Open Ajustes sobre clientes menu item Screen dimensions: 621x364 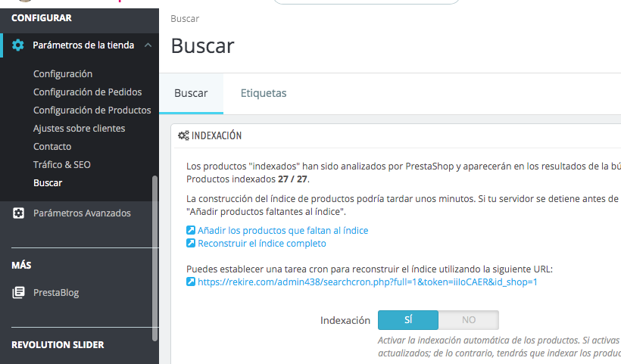(x=80, y=129)
